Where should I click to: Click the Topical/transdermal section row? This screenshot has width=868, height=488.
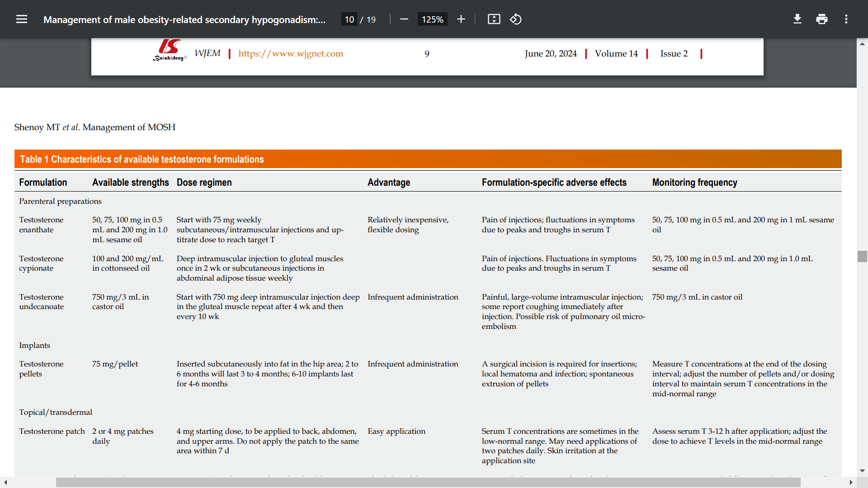pos(56,412)
